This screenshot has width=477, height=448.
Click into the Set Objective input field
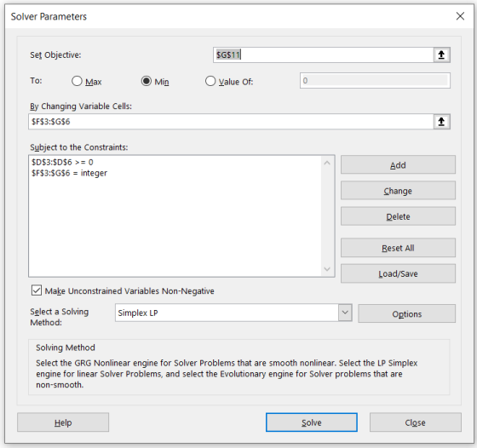pyautogui.click(x=324, y=55)
